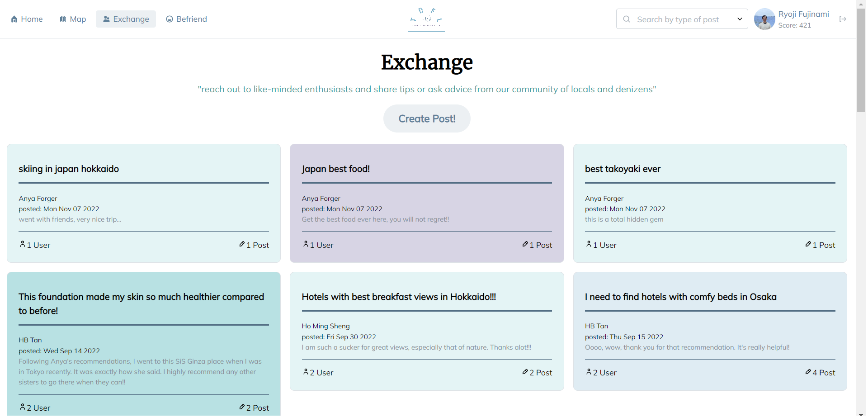
Task: Expand the post type dropdown arrow
Action: coord(740,19)
